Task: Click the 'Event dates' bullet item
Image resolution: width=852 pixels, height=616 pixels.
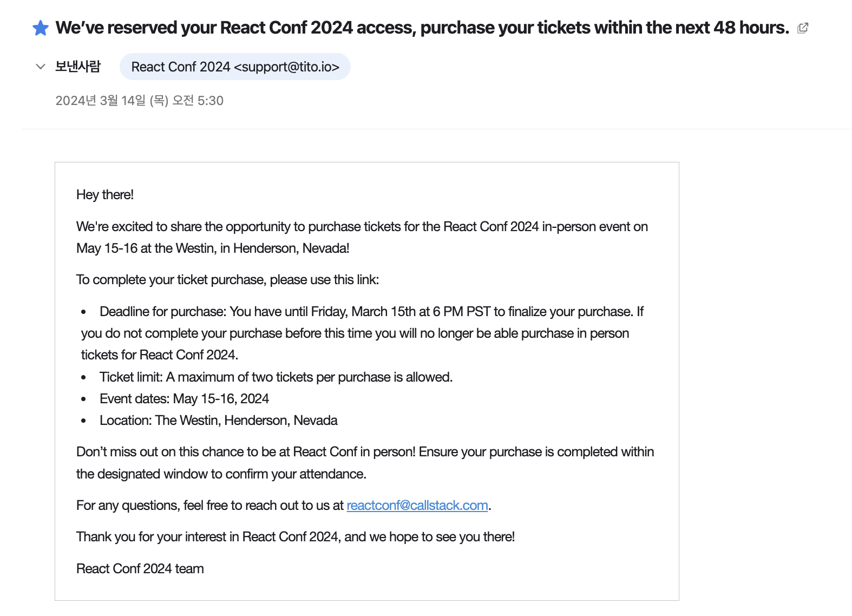Action: [184, 399]
